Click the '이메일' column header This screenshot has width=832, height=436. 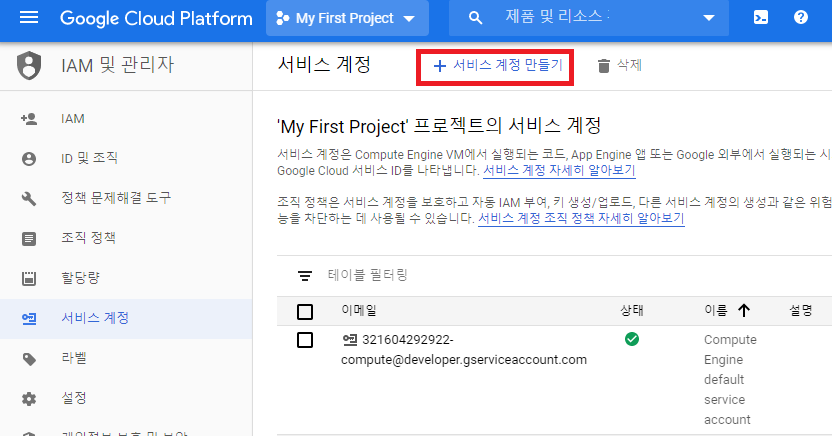pyautogui.click(x=359, y=310)
